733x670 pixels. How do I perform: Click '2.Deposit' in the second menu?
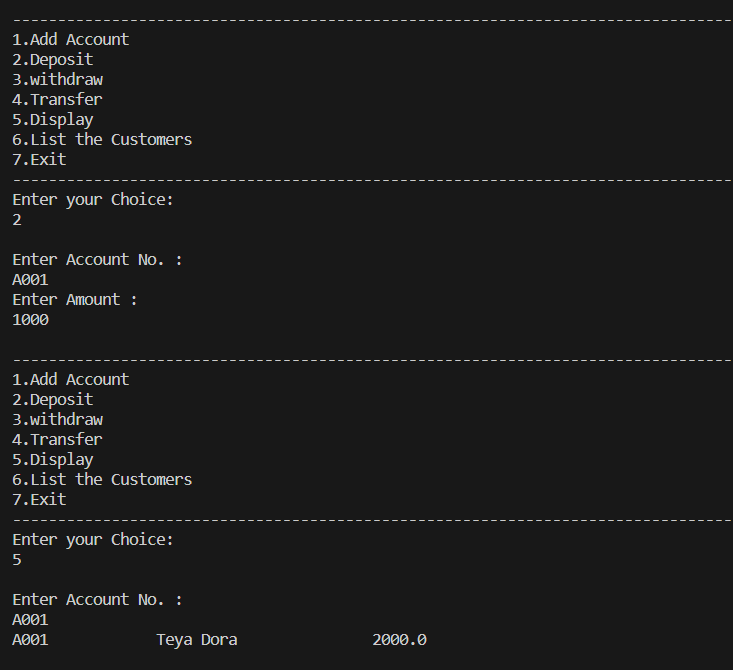(53, 400)
